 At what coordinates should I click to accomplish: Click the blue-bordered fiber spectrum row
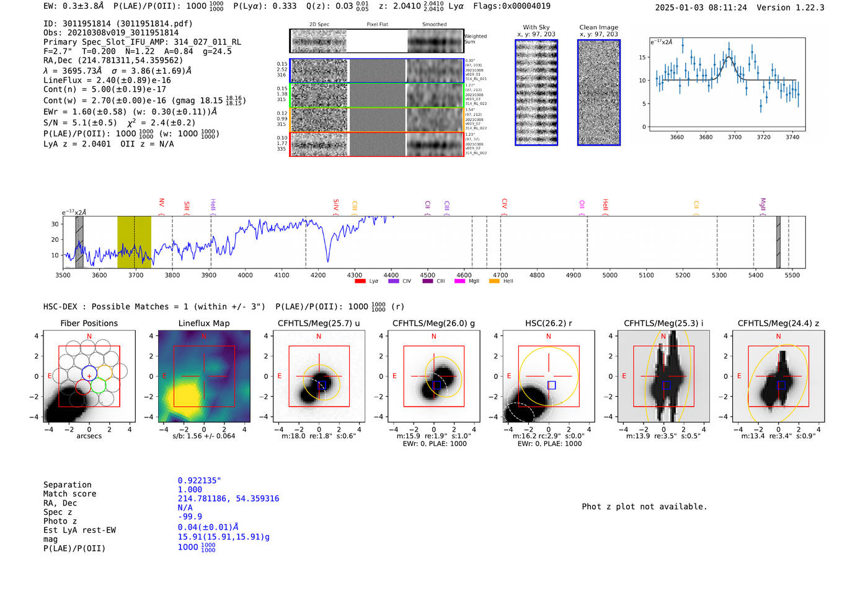click(377, 71)
